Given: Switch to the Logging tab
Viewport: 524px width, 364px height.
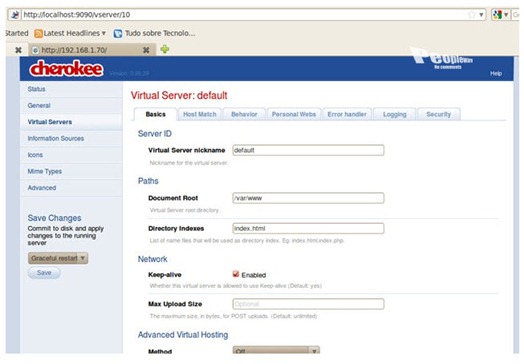Looking at the screenshot, I should pyautogui.click(x=395, y=114).
